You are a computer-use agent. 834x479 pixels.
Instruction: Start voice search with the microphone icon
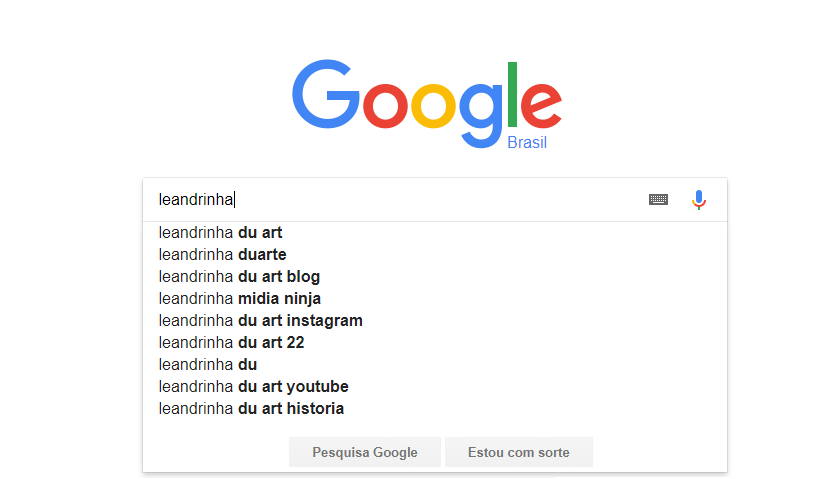(699, 200)
